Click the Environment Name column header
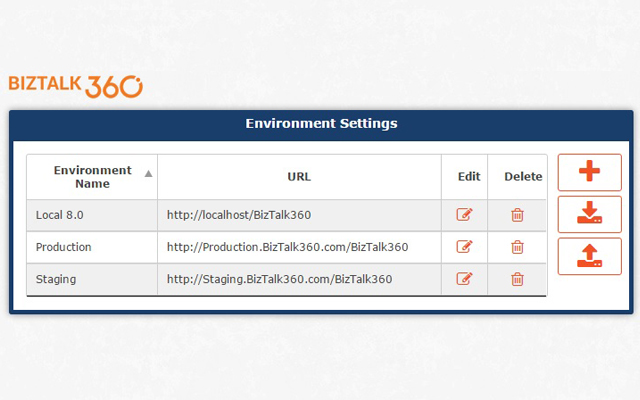Screen dimensions: 640x400 (x=92, y=177)
